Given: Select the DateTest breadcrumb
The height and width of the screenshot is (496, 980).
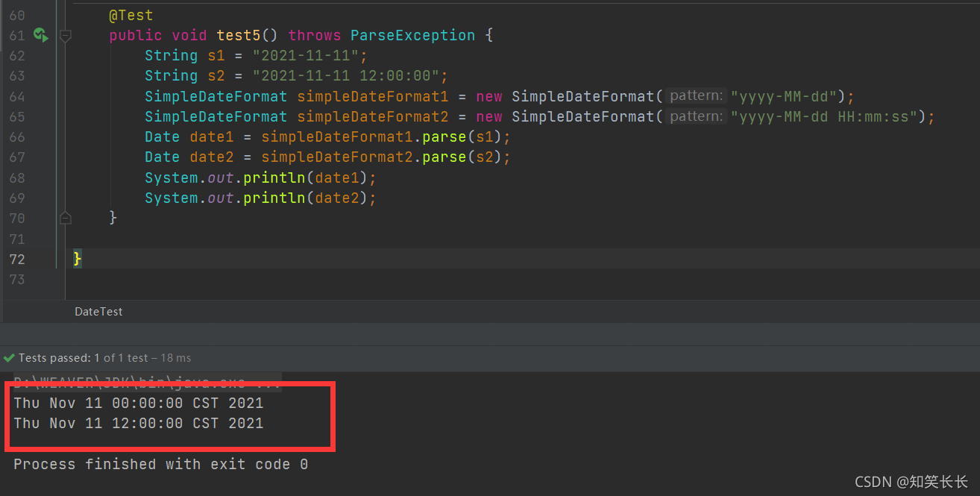Looking at the screenshot, I should click(98, 312).
